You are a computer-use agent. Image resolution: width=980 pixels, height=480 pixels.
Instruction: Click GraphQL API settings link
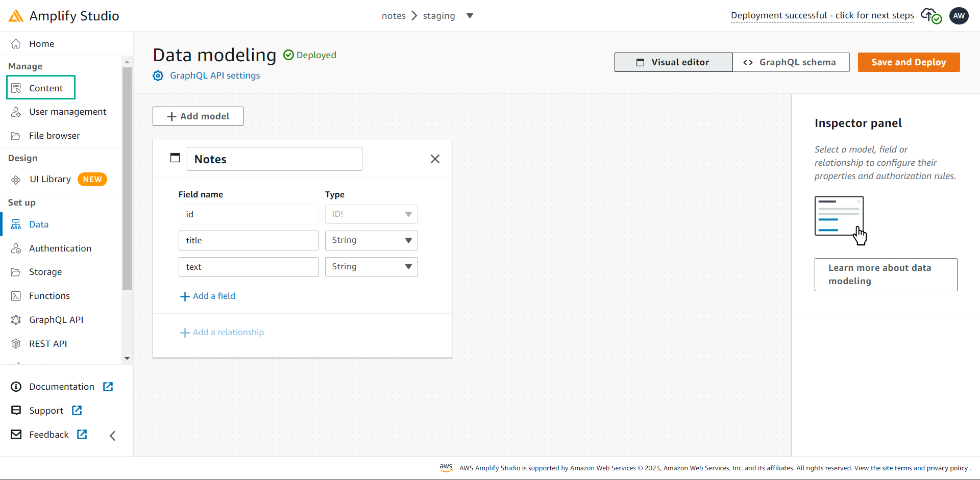coord(215,75)
